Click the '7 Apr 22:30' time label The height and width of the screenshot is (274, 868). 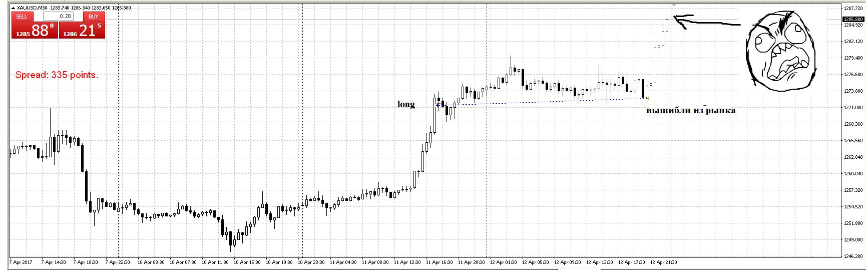click(x=118, y=262)
